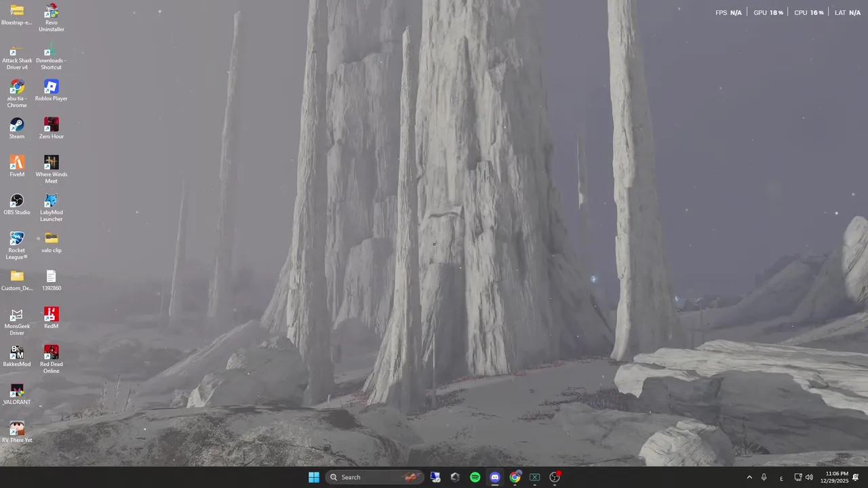Click the microphone icon in system tray
The height and width of the screenshot is (488, 868).
pyautogui.click(x=764, y=477)
